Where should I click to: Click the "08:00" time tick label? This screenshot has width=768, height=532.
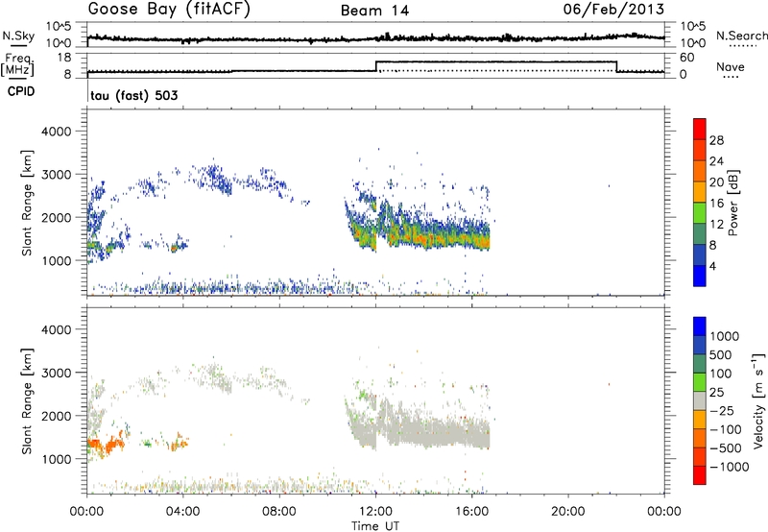pos(279,512)
